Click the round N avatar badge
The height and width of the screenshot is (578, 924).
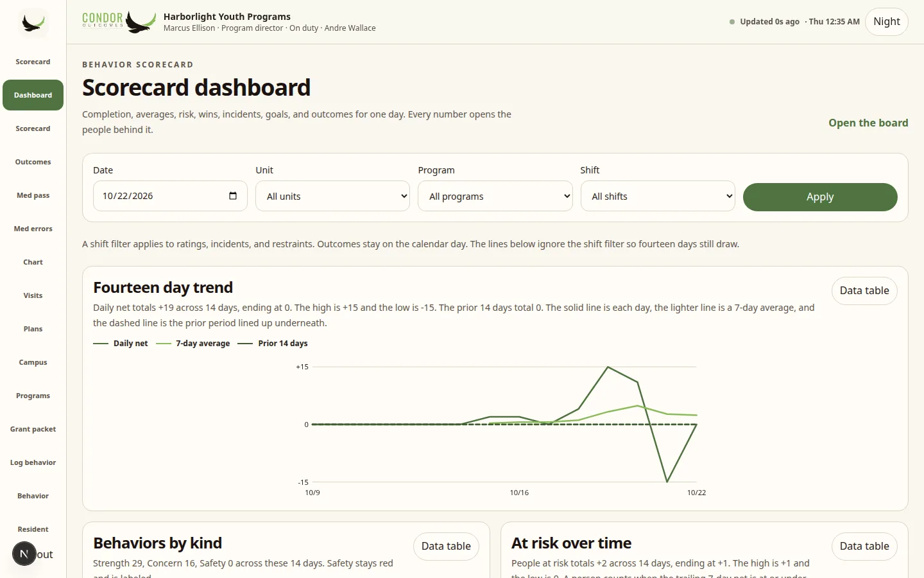(24, 554)
